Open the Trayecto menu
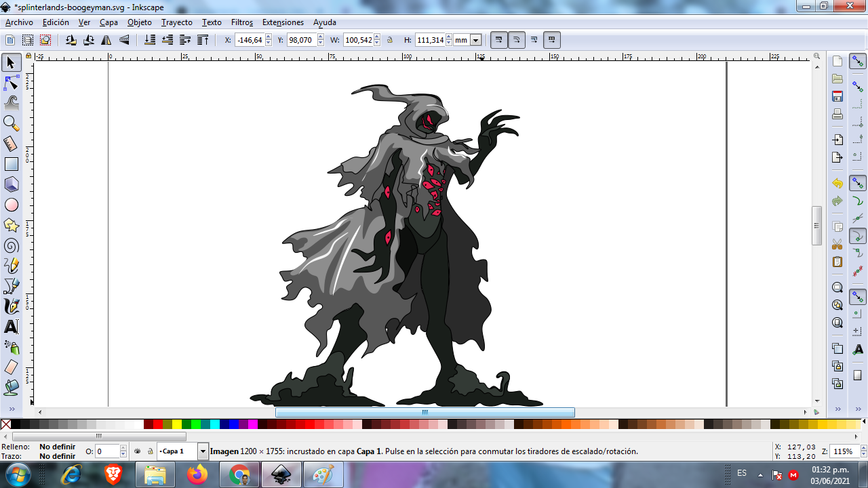 tap(177, 22)
